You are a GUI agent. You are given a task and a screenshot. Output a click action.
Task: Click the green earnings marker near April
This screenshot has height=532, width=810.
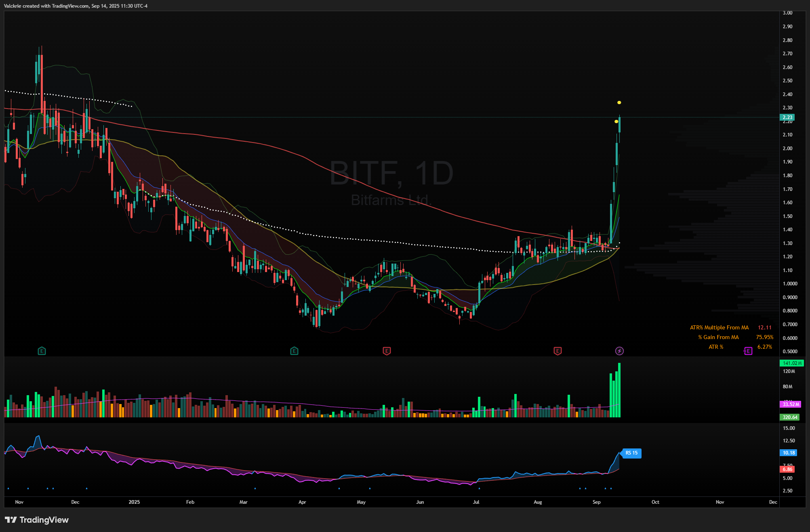click(294, 351)
